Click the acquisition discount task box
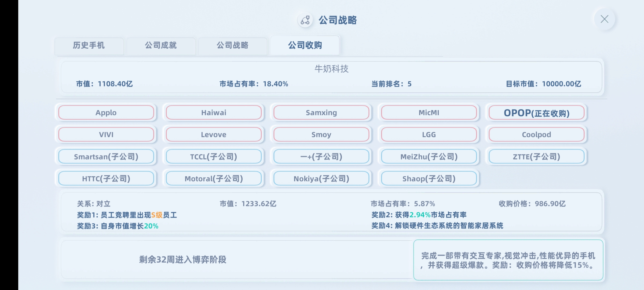This screenshot has height=290, width=644. pyautogui.click(x=508, y=260)
